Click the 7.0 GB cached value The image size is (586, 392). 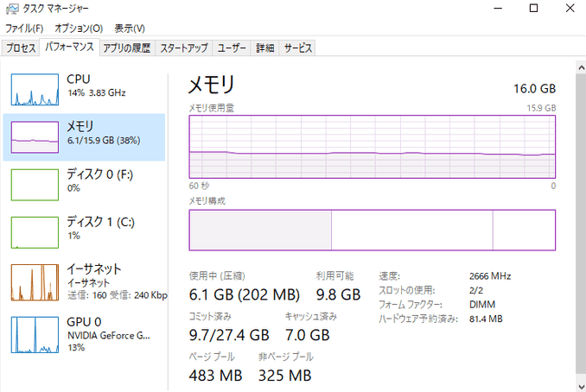308,335
